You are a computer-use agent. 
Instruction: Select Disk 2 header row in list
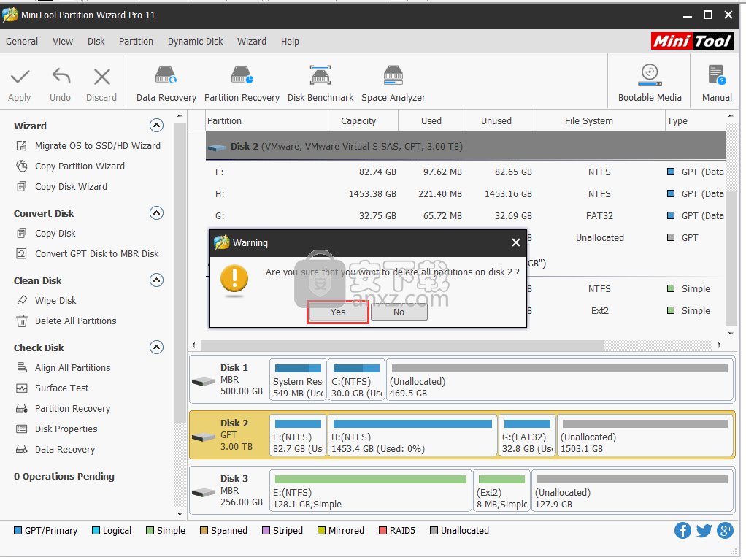(465, 146)
